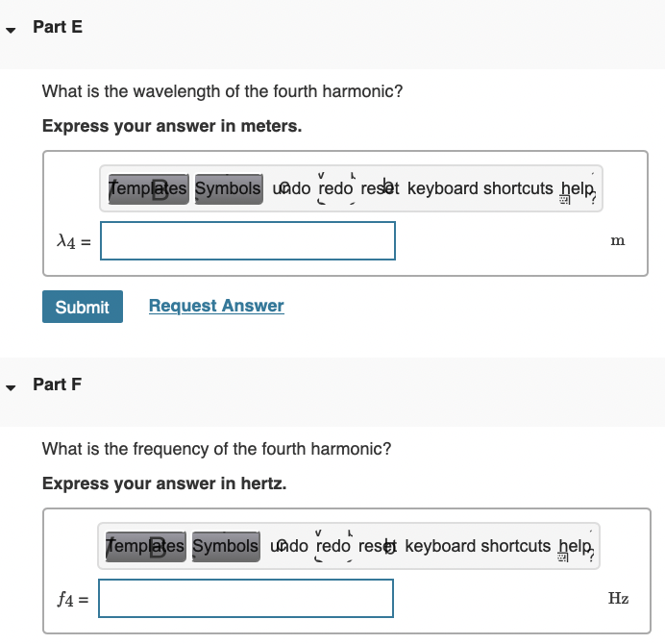Open keyboard shortcuts in Part F toolbar
The width and height of the screenshot is (665, 644).
479,546
